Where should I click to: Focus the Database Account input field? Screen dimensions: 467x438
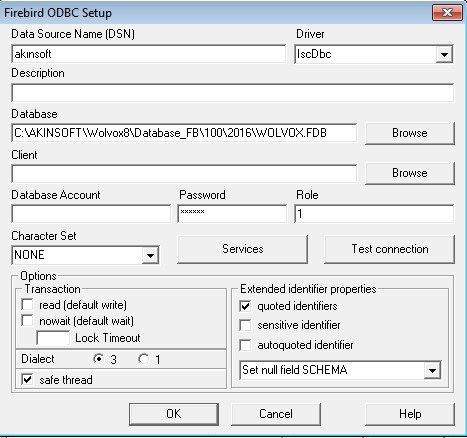click(x=91, y=214)
